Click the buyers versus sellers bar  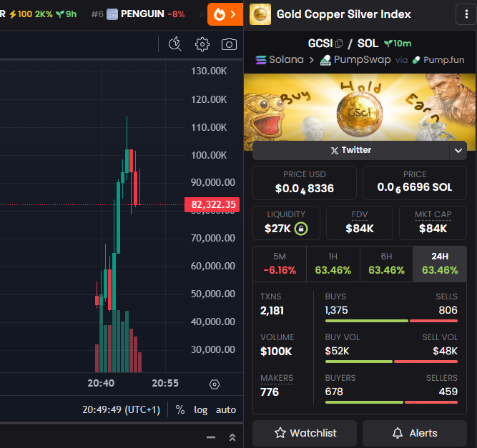pos(391,402)
